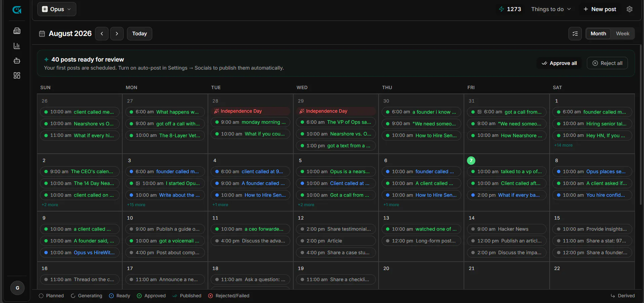Image resolution: width=644 pixels, height=303 pixels.
Task: Click the Planned status legend icon
Action: (41, 296)
